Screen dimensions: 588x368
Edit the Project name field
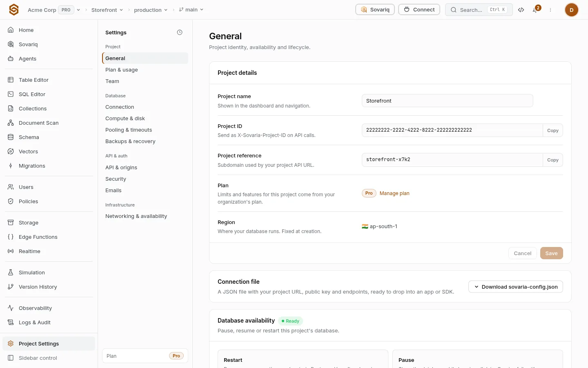pos(448,101)
